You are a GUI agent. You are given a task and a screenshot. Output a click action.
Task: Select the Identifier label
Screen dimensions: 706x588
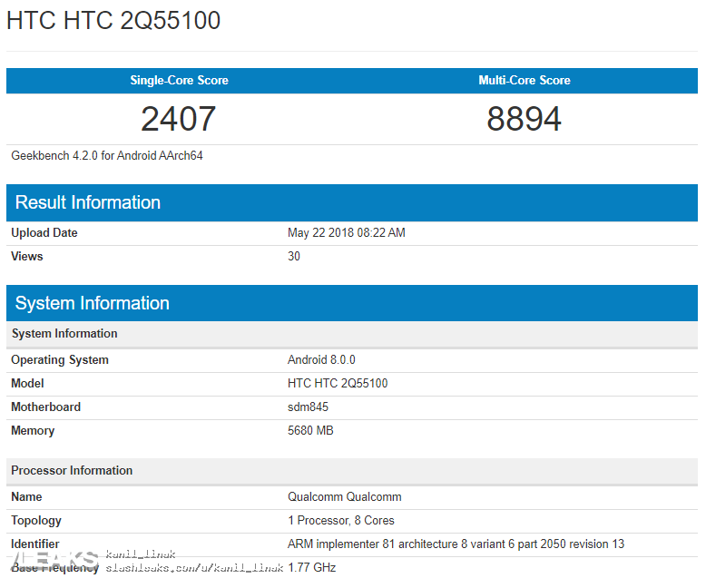pos(35,544)
